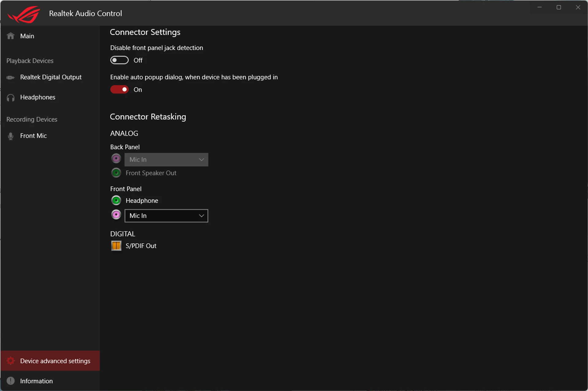Click the Playback Devices section label
This screenshot has height=391, width=588.
(x=30, y=61)
